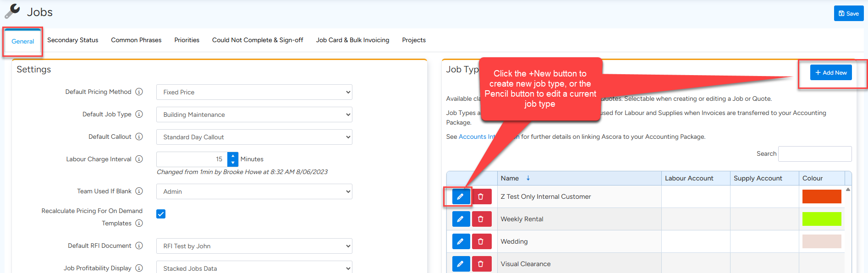The height and width of the screenshot is (273, 868).
Task: Increase Labour Charge Interval with up arrow
Action: click(x=233, y=156)
